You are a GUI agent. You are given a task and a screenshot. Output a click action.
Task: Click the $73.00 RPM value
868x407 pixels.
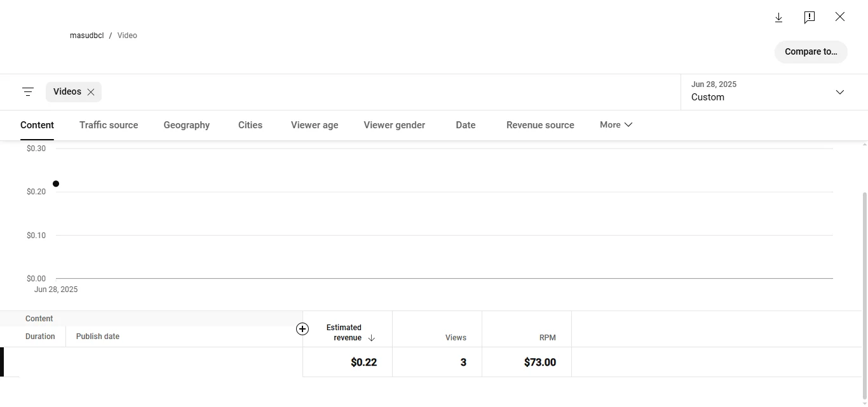[x=540, y=363]
